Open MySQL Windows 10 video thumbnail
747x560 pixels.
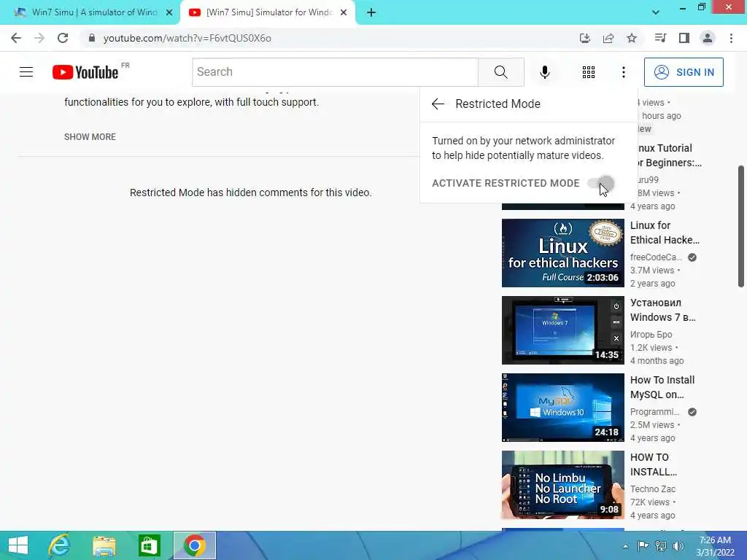click(562, 408)
